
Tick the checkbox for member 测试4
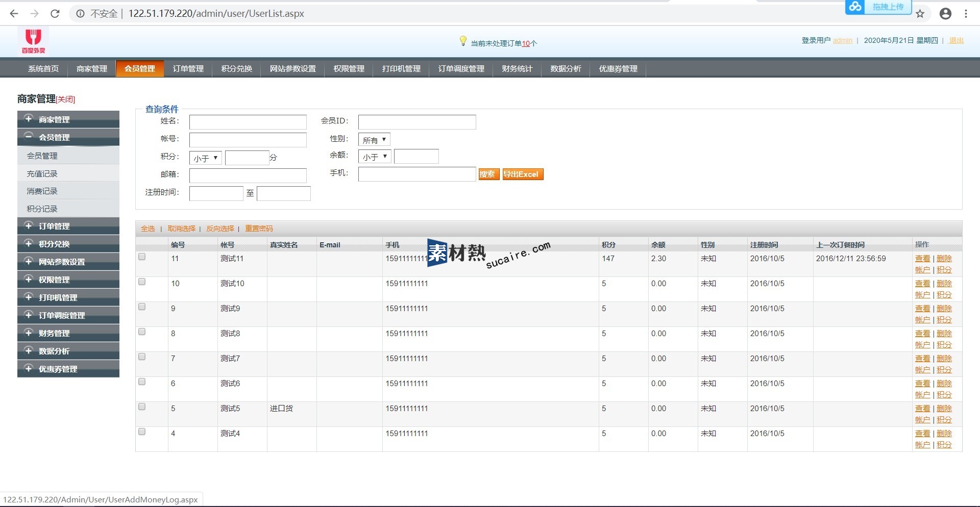tap(142, 432)
